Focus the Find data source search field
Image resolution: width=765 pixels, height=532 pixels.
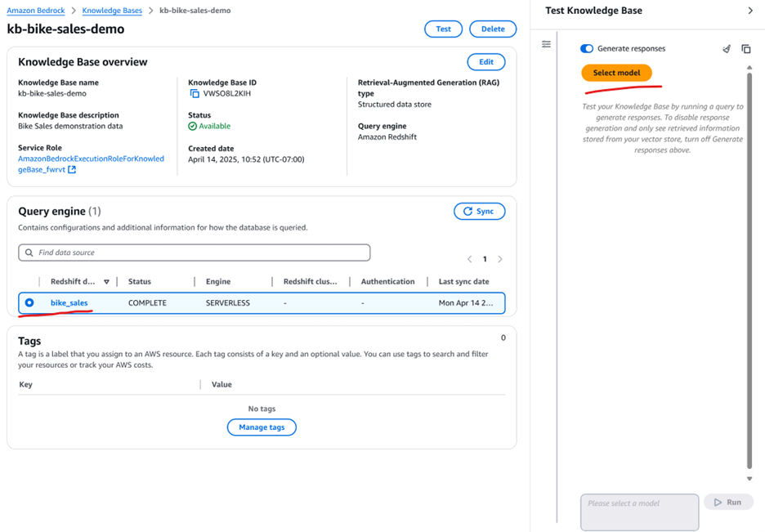(x=195, y=253)
